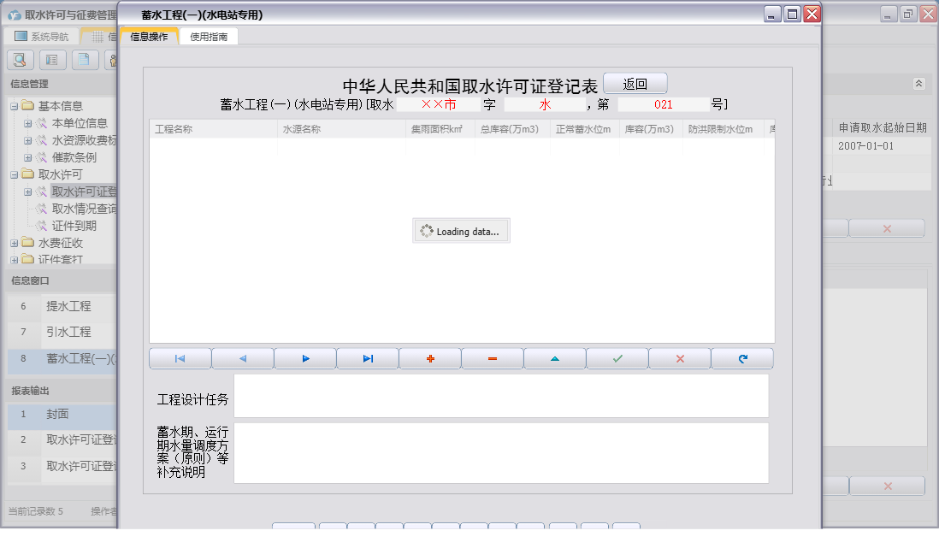Click the 取水许可 folder icon

(x=27, y=174)
